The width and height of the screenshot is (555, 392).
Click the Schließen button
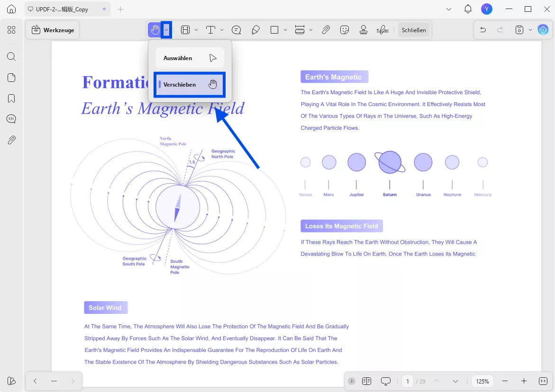(414, 30)
